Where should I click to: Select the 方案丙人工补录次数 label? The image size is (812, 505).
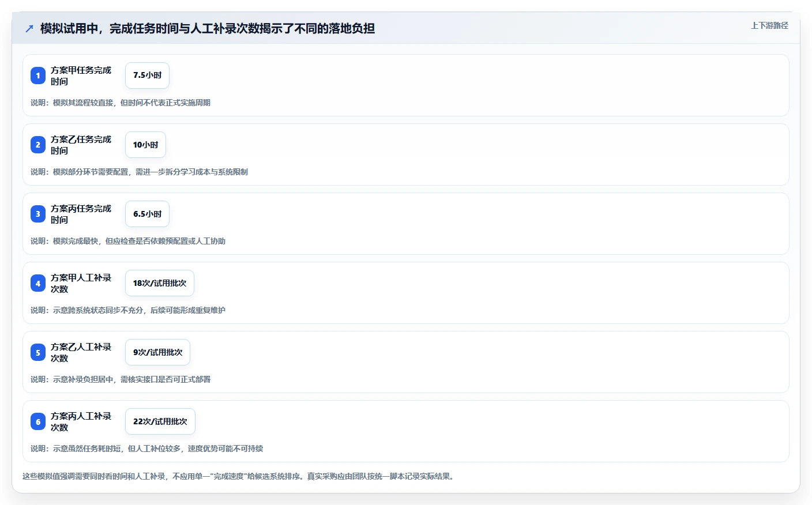pos(81,421)
